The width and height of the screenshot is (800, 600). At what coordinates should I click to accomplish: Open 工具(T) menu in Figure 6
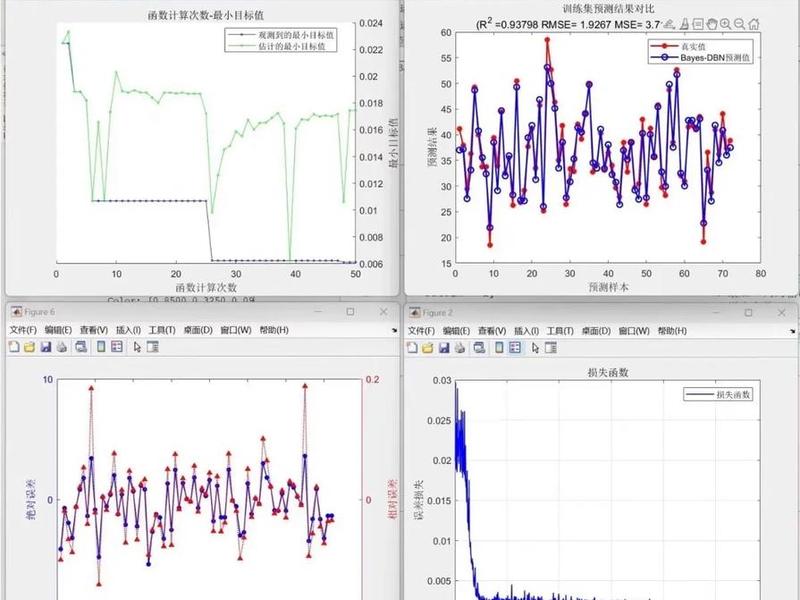(162, 330)
